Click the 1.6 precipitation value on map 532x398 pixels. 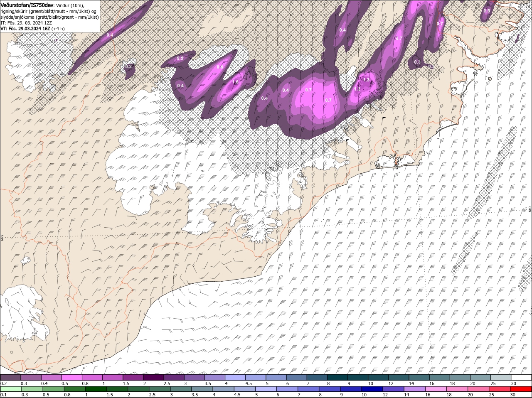(x=235, y=82)
